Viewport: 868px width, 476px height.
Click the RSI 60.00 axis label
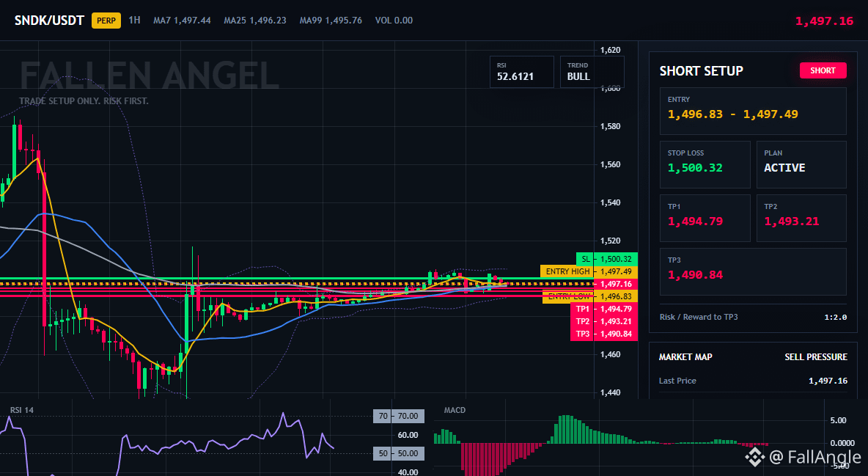tap(408, 435)
